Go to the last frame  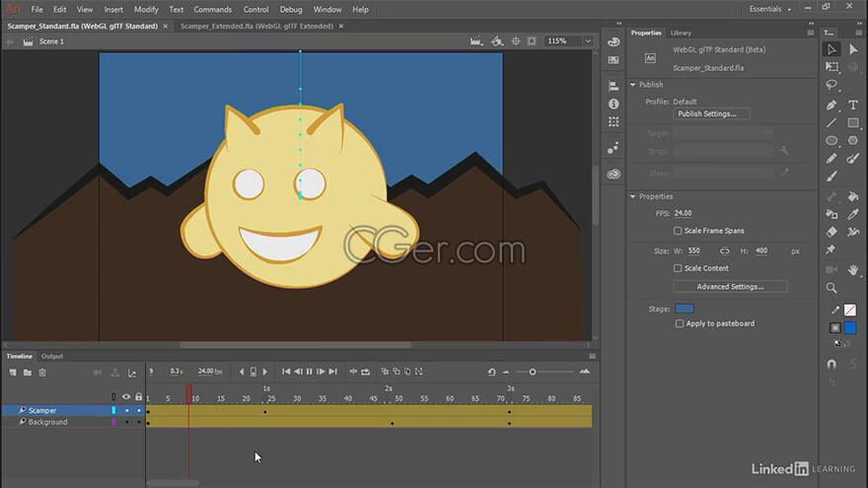[x=332, y=372]
